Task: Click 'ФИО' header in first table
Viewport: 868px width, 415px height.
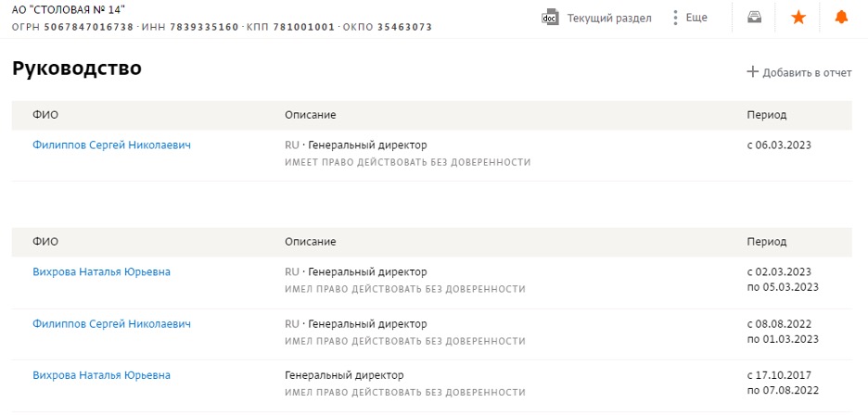Action: pyautogui.click(x=45, y=115)
